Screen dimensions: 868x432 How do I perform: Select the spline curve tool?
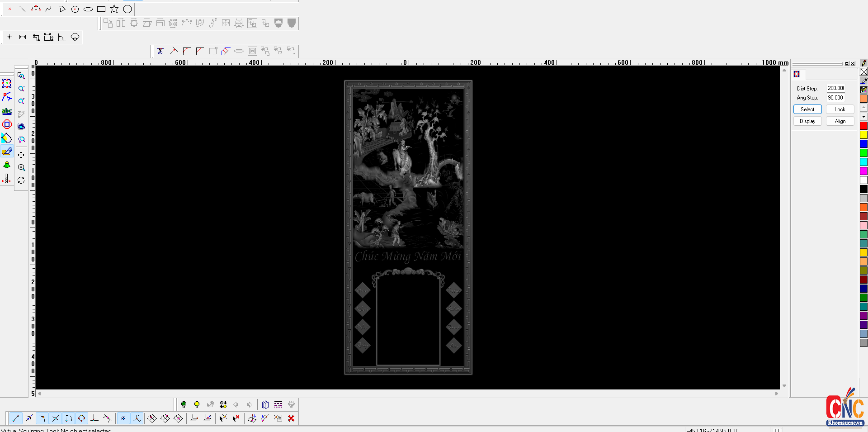click(x=48, y=9)
